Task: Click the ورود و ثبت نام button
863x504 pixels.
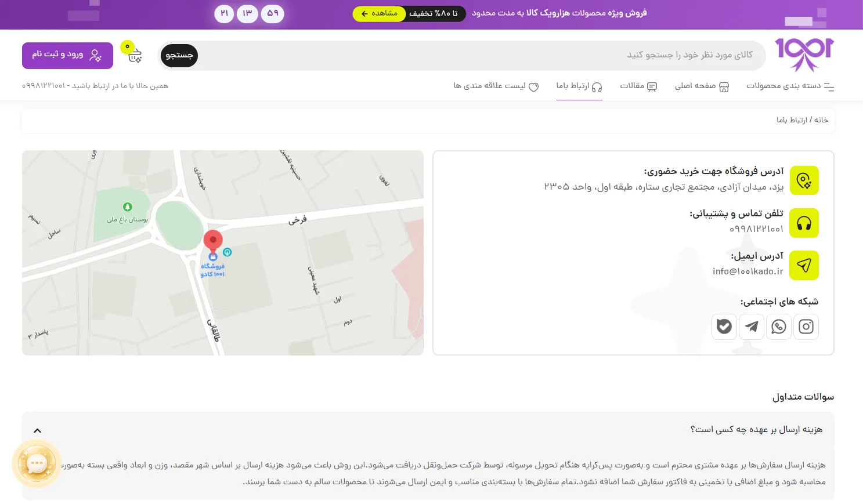Action: [x=67, y=56]
